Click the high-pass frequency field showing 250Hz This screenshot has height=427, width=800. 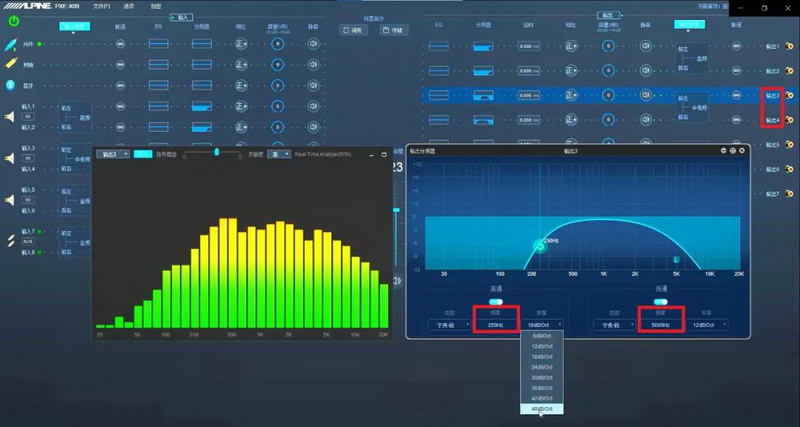(x=496, y=324)
